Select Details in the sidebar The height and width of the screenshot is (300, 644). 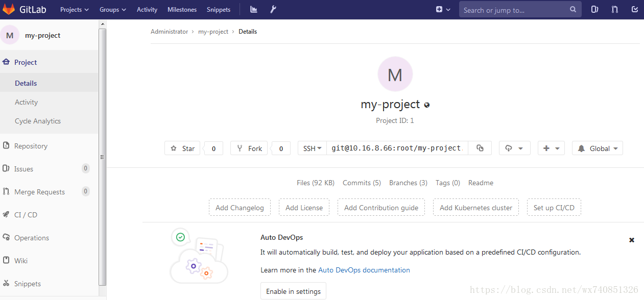[x=49, y=83]
